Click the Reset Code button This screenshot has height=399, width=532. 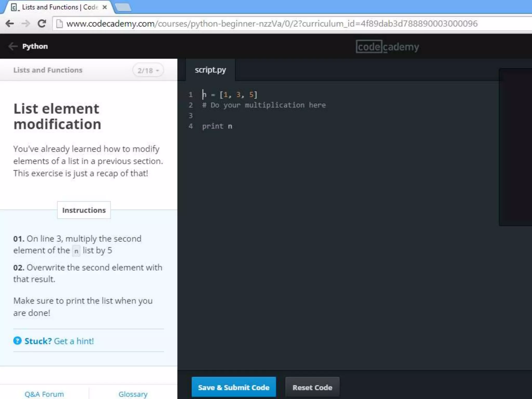coord(312,387)
